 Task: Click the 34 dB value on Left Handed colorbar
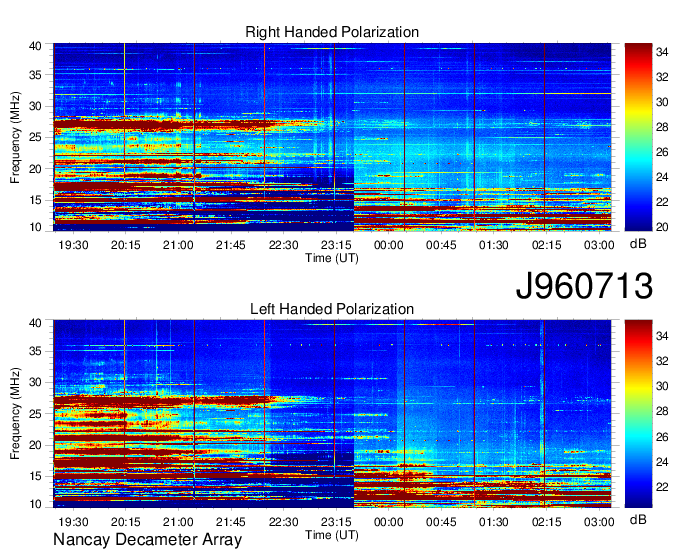tap(662, 336)
